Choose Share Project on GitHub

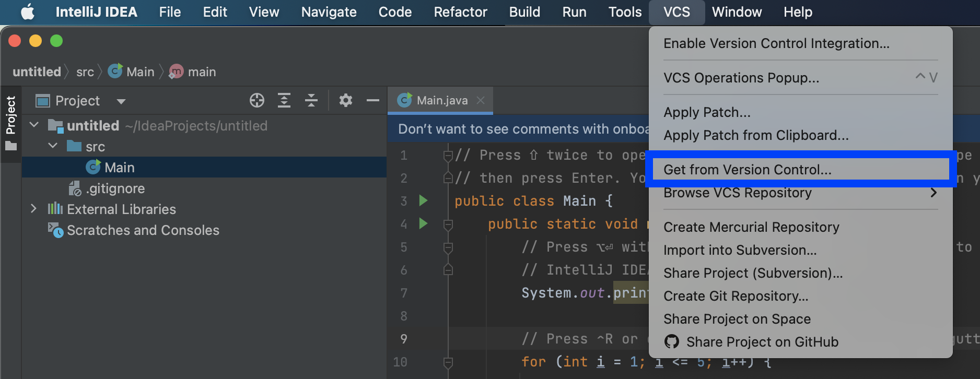[x=800, y=342]
